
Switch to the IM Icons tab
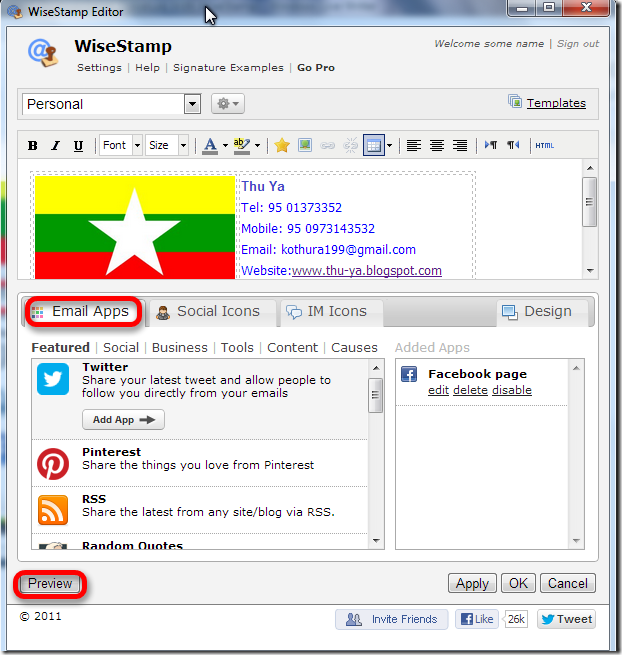point(331,312)
